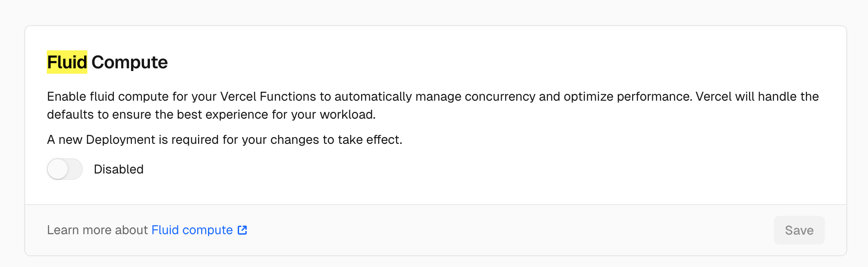868x267 pixels.
Task: Click the white knob of the toggle
Action: click(58, 169)
